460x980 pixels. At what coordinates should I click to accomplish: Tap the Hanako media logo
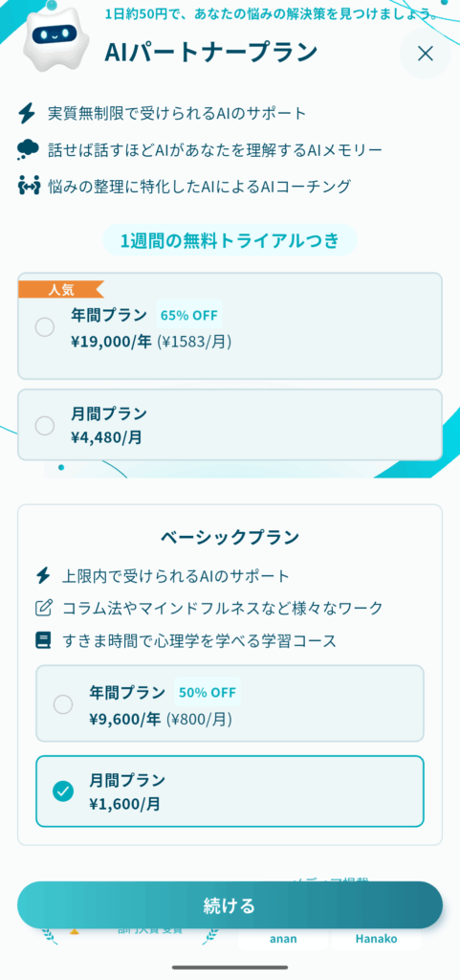click(377, 939)
